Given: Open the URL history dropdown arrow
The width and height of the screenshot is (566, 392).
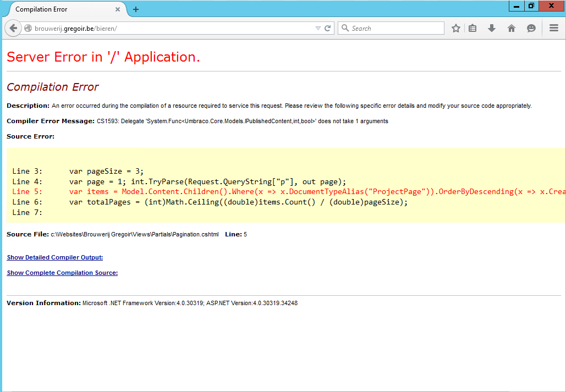Looking at the screenshot, I should [318, 28].
